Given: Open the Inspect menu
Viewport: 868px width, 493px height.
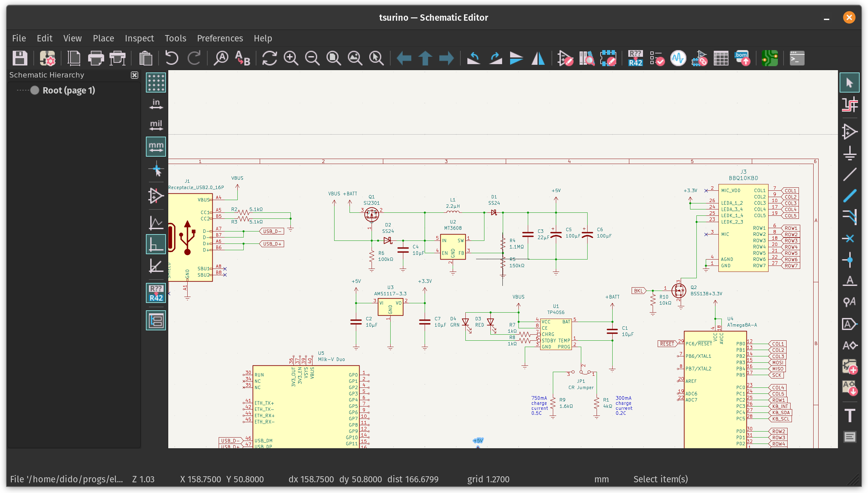Looking at the screenshot, I should pos(139,38).
